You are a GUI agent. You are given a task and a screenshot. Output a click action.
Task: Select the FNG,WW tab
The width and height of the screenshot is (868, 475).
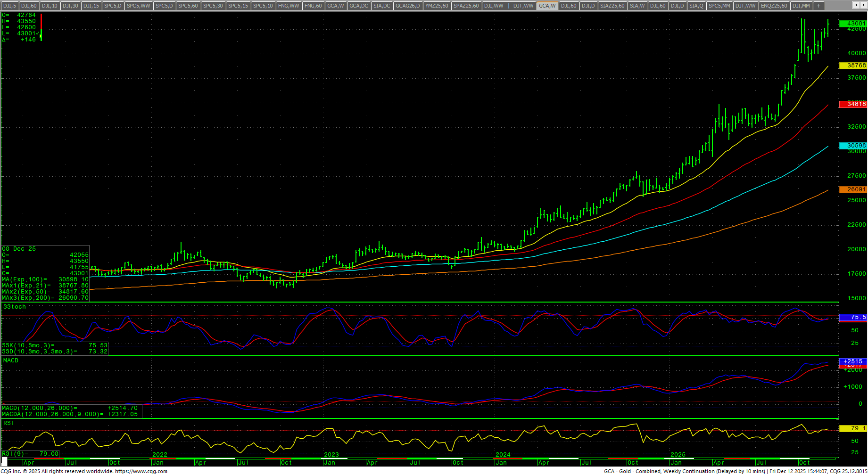[289, 6]
